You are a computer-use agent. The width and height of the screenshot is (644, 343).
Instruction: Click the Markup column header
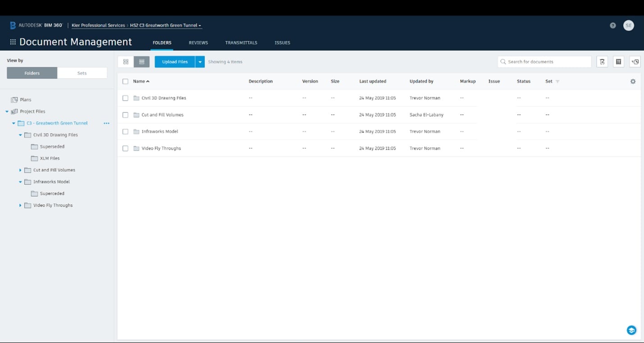(468, 82)
